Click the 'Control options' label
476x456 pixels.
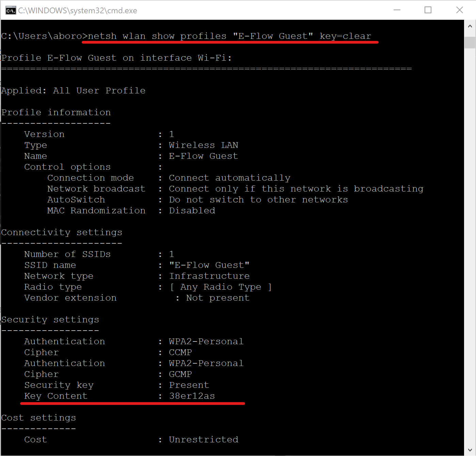[67, 167]
